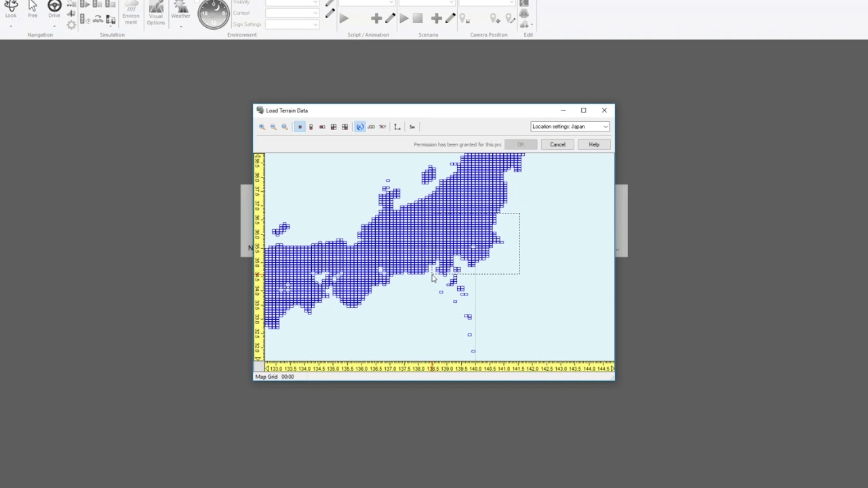
Task: Click the third magnifier icon in dialog toolbar
Action: tap(285, 127)
